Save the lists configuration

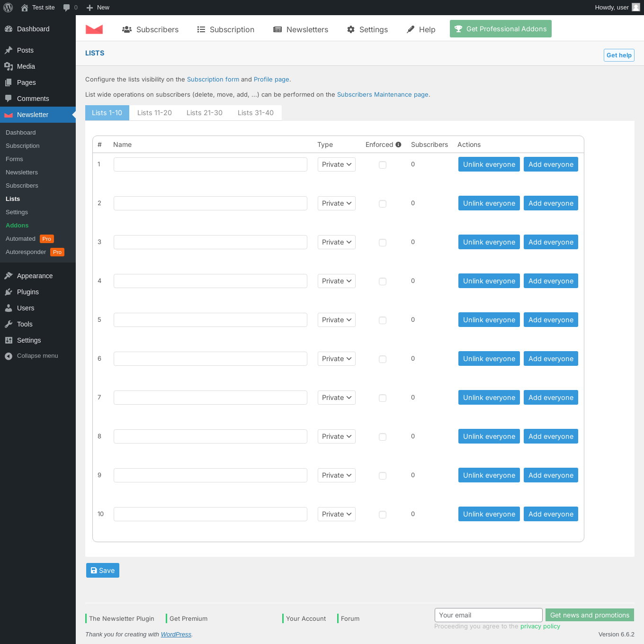[x=103, y=571]
